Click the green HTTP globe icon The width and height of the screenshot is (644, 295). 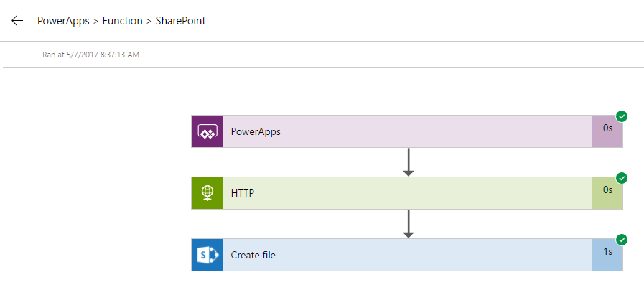pyautogui.click(x=207, y=193)
